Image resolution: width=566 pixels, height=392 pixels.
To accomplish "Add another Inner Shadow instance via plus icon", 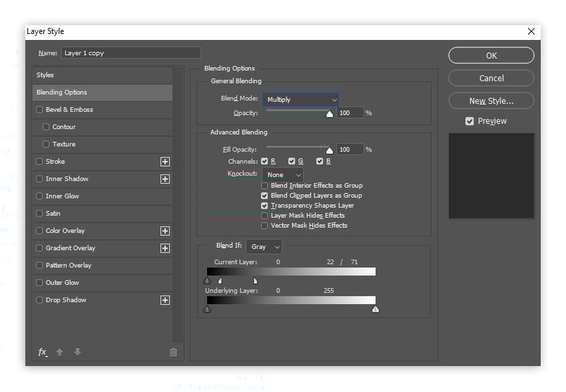I will (164, 178).
